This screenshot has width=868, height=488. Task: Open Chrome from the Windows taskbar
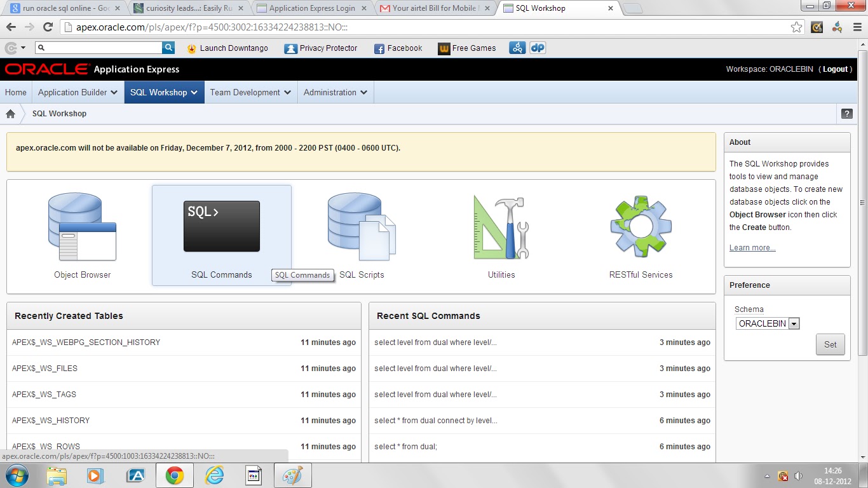pyautogui.click(x=175, y=475)
